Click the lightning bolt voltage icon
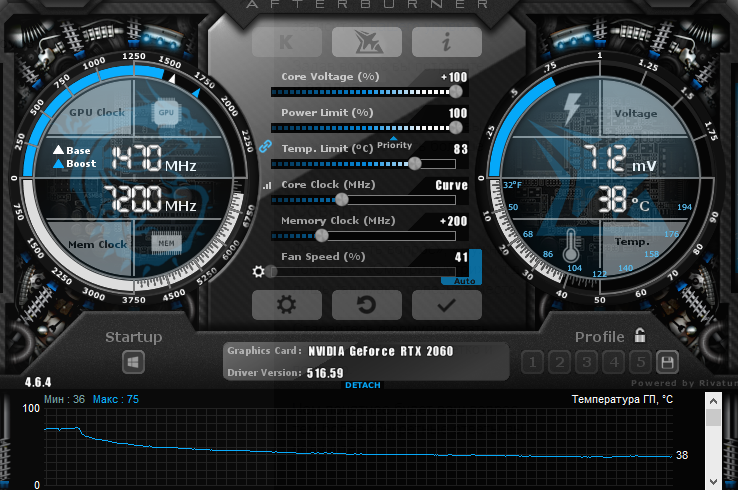This screenshot has width=738, height=490. pos(572,108)
